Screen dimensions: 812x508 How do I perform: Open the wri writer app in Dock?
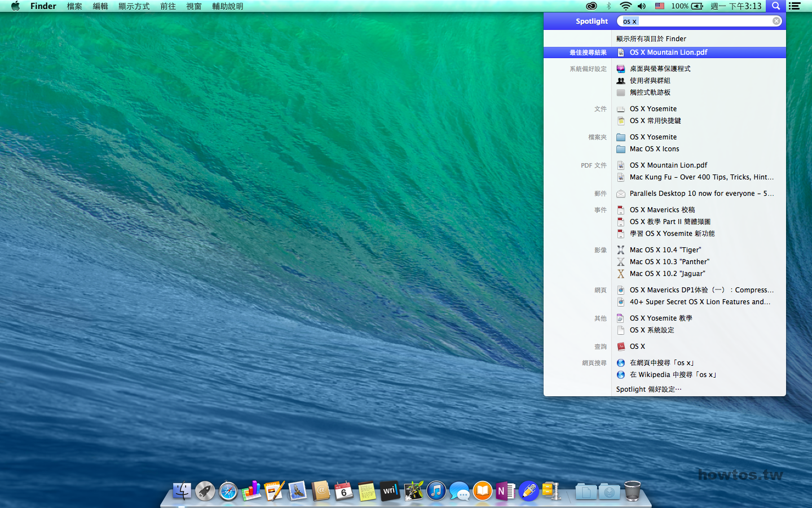pyautogui.click(x=390, y=491)
